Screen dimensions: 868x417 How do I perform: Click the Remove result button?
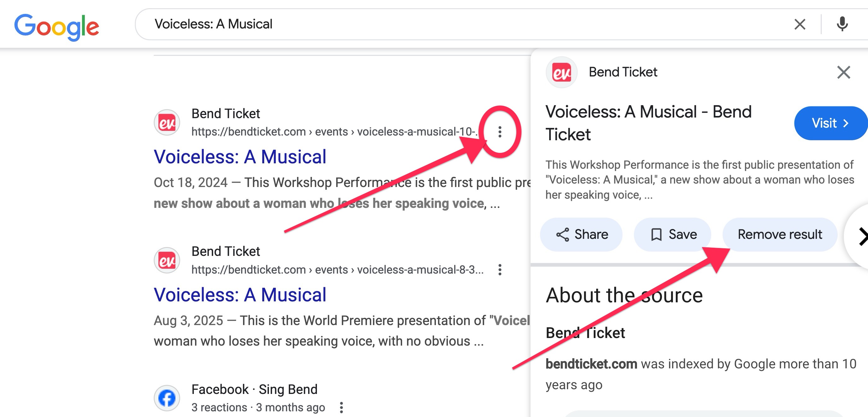780,234
